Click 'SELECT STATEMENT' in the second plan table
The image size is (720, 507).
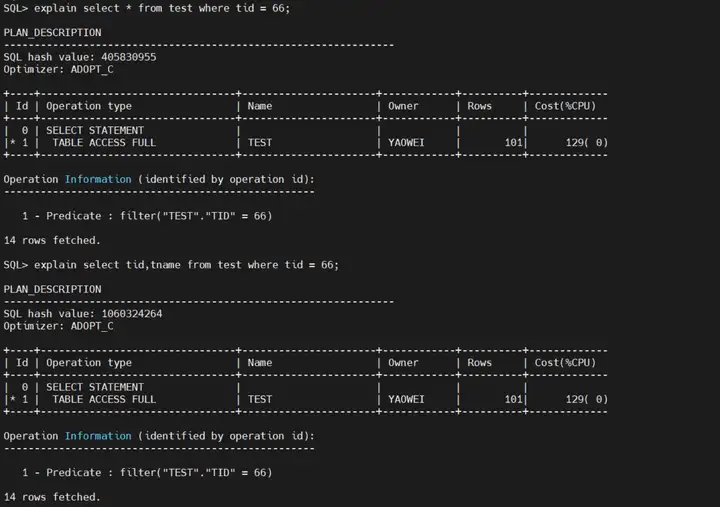(x=95, y=387)
